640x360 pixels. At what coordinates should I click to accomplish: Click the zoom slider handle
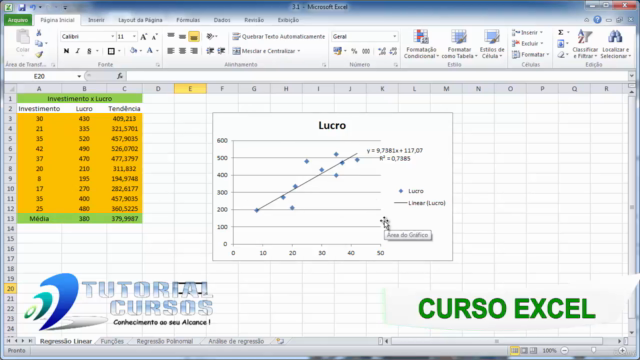pyautogui.click(x=593, y=351)
